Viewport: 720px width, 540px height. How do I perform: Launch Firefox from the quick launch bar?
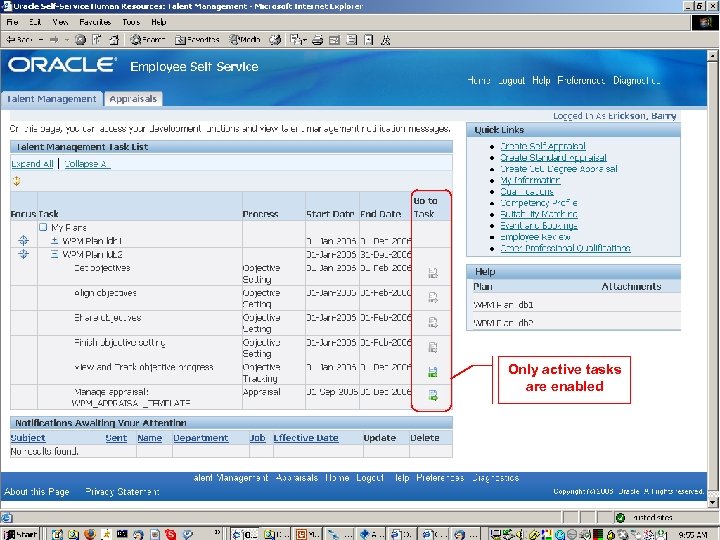pos(90,534)
